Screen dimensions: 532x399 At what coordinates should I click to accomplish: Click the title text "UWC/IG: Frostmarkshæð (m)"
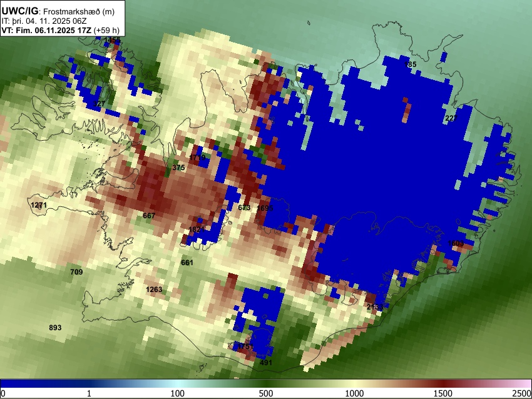(58, 11)
